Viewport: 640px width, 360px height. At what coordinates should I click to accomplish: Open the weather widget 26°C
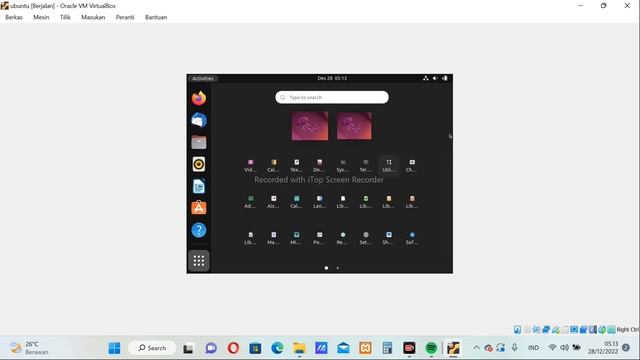pos(29,348)
